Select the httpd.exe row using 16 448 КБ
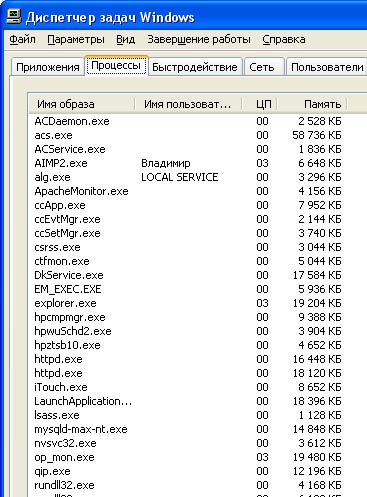Viewport: 367px width, 497px height. (x=188, y=359)
